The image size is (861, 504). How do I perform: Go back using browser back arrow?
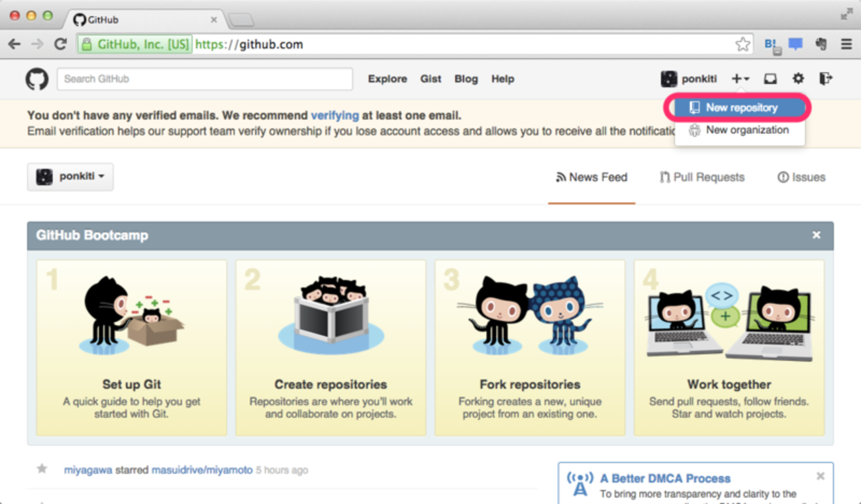[15, 44]
